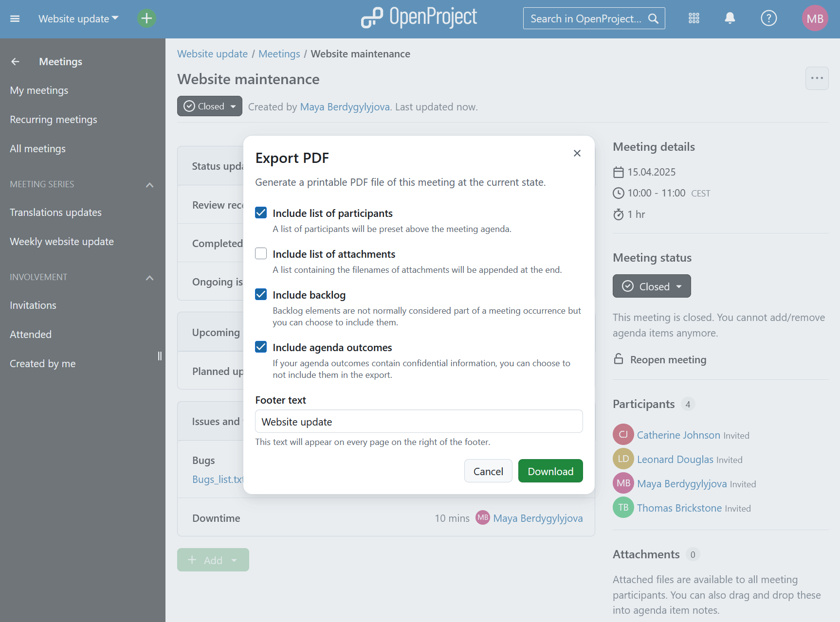Viewport: 840px width, 622px height.
Task: Click the back arrow beside Meetings
Action: [x=15, y=61]
